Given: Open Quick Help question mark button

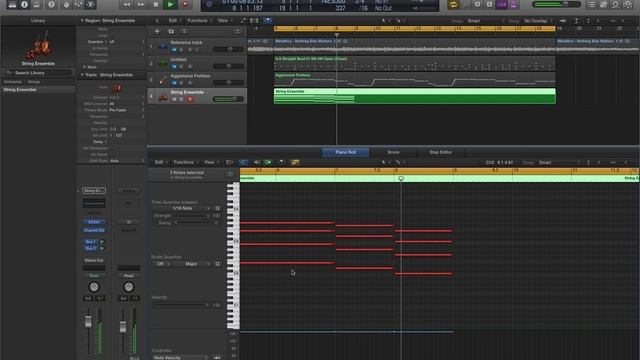Looking at the screenshot, I should tap(51, 4).
